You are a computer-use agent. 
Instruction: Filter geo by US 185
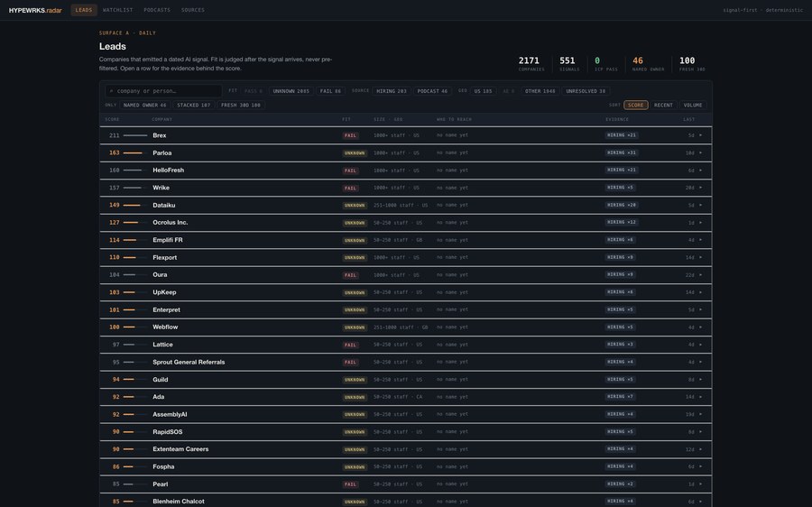click(x=484, y=91)
